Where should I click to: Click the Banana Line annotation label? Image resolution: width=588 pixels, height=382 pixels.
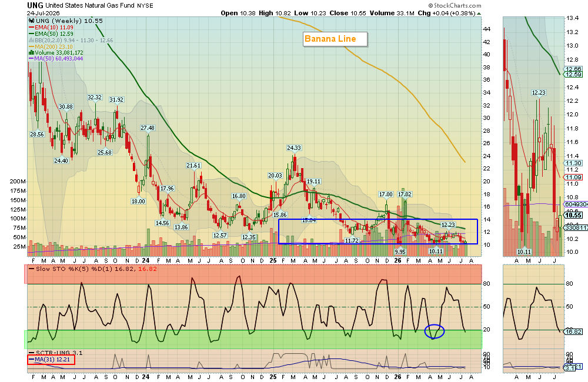[335, 39]
